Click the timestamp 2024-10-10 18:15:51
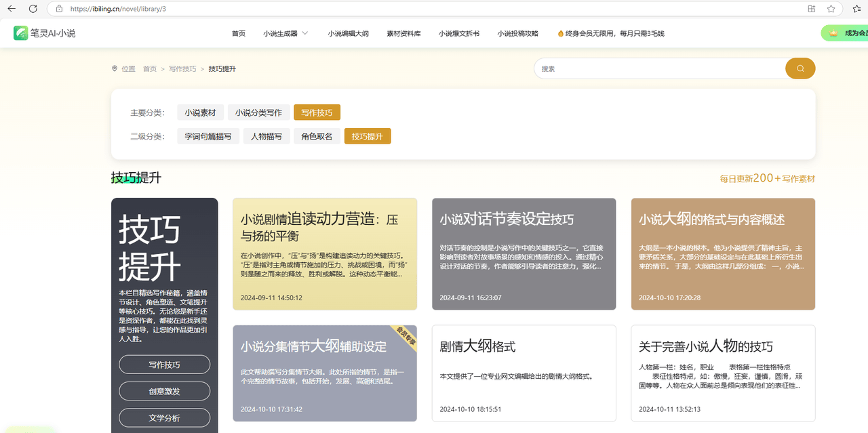Viewport: 868px width, 433px height. [471, 409]
